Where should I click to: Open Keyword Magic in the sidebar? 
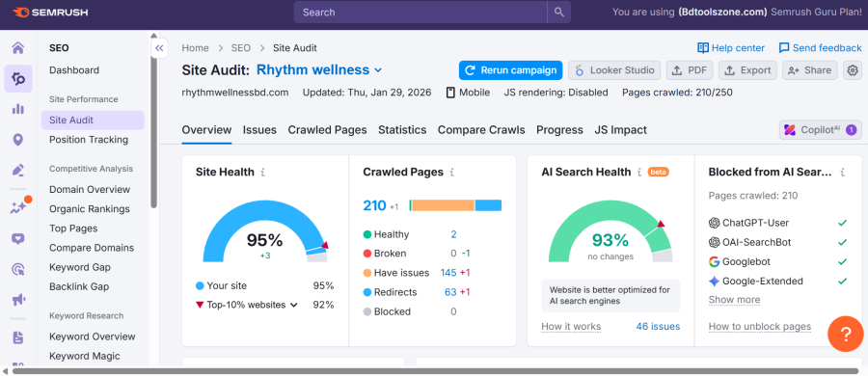pos(85,356)
